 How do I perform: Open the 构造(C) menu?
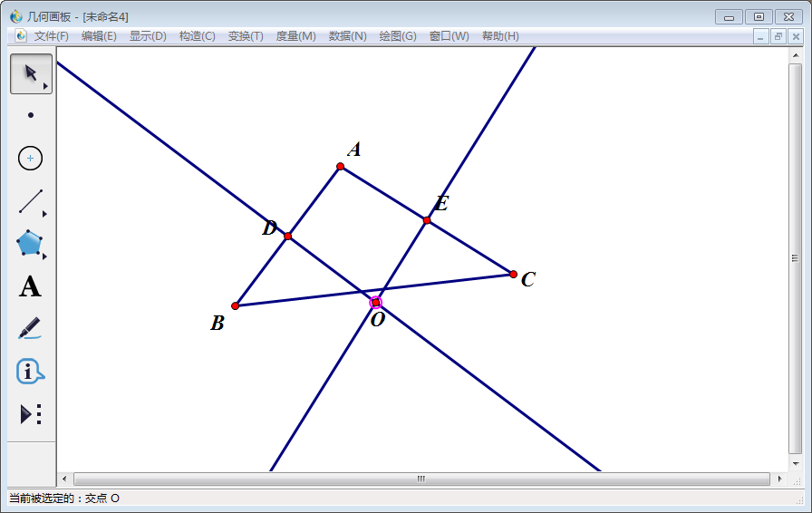click(x=197, y=36)
